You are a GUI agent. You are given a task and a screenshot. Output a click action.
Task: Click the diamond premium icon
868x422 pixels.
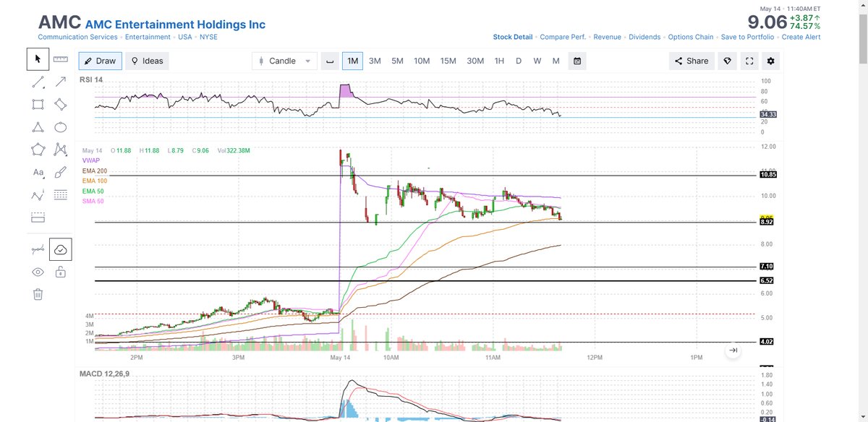point(728,61)
